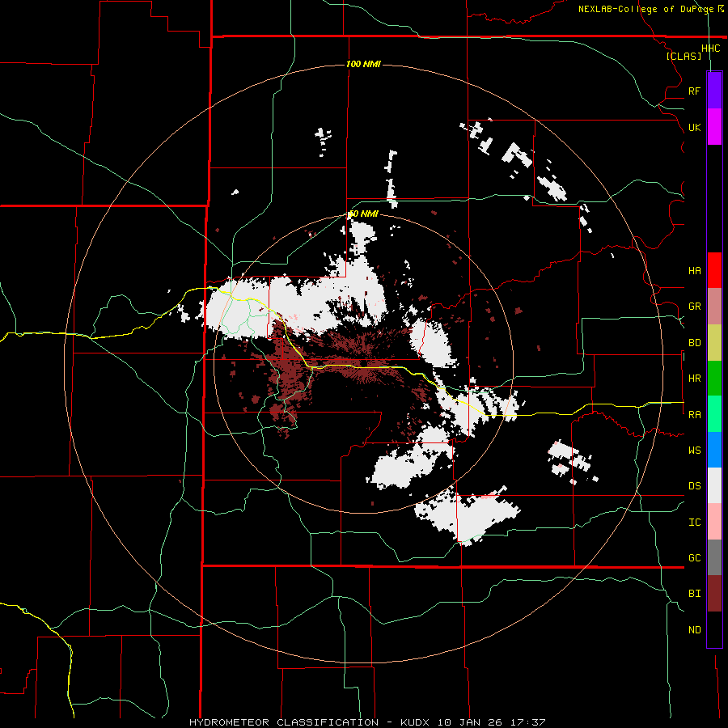Click the 100 NMI range ring label
The height and width of the screenshot is (728, 728).
coord(363,64)
